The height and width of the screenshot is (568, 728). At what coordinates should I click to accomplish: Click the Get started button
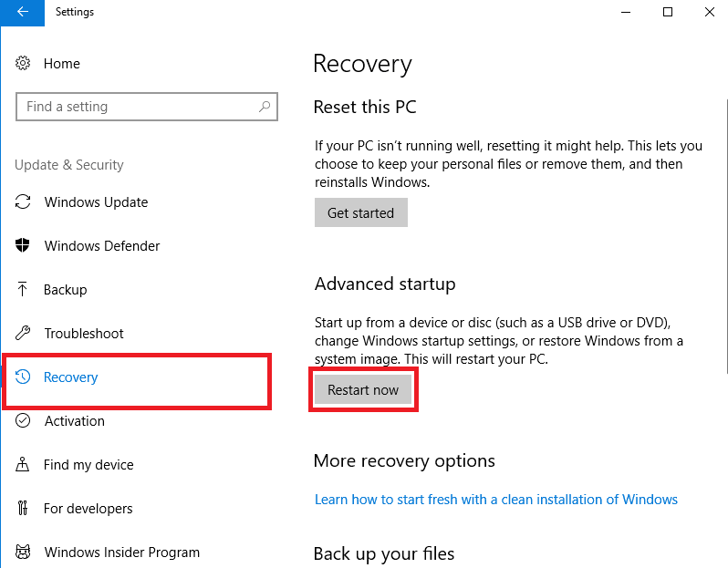360,212
